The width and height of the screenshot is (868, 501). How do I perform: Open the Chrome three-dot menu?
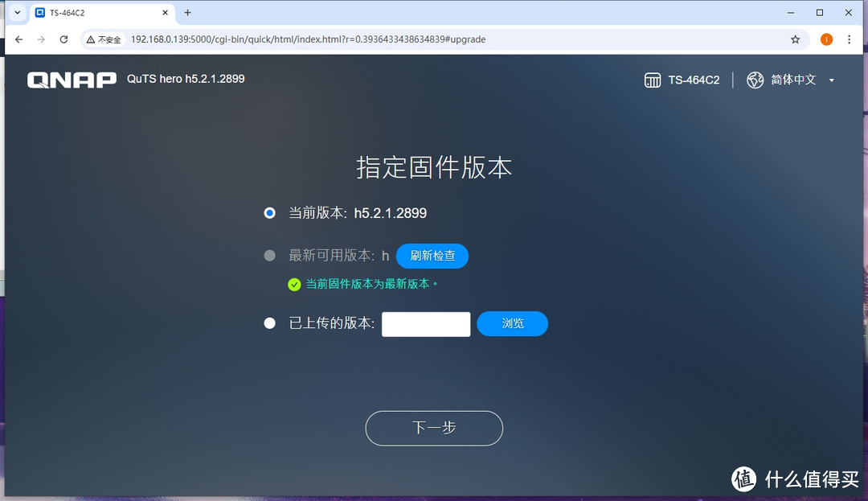(x=850, y=39)
